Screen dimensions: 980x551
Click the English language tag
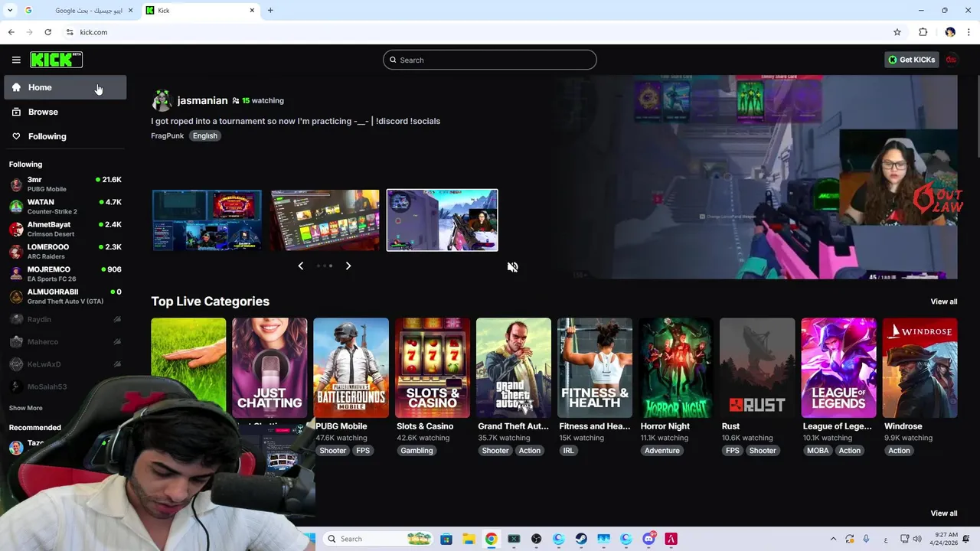[x=204, y=135]
